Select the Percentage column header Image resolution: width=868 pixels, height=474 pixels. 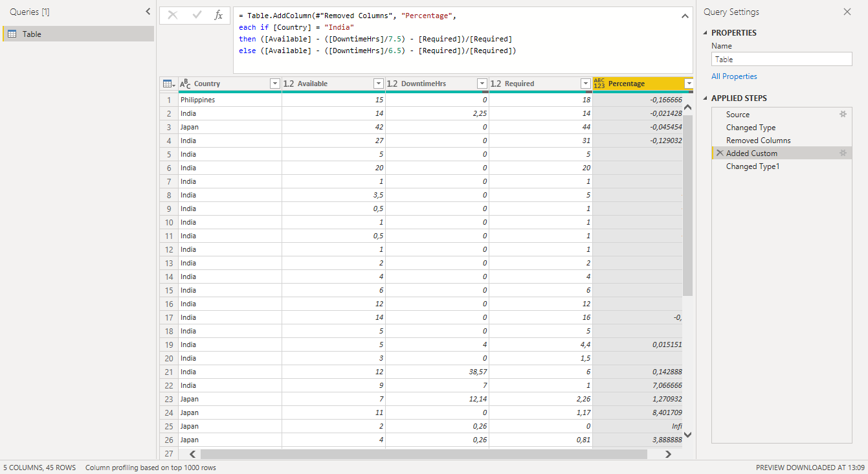[643, 84]
